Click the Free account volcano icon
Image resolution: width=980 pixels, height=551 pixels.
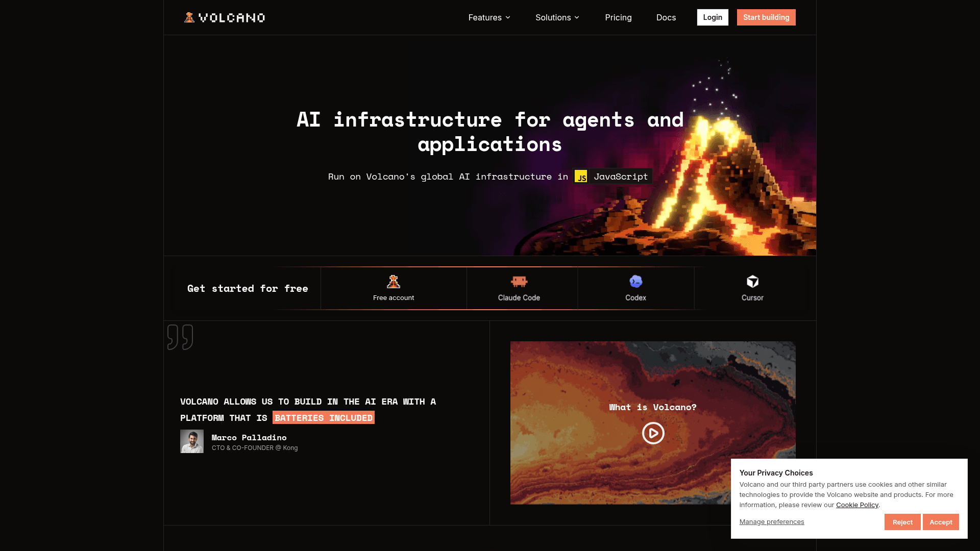pyautogui.click(x=394, y=282)
